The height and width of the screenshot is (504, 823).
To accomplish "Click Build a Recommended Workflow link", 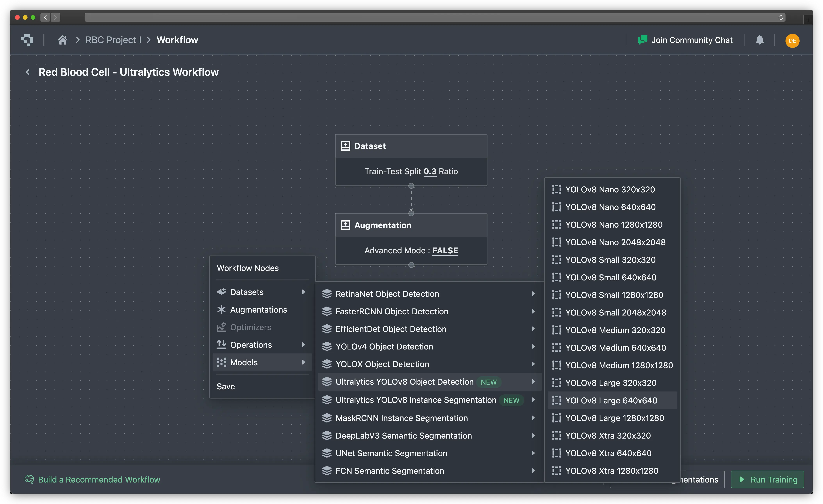I will [99, 479].
